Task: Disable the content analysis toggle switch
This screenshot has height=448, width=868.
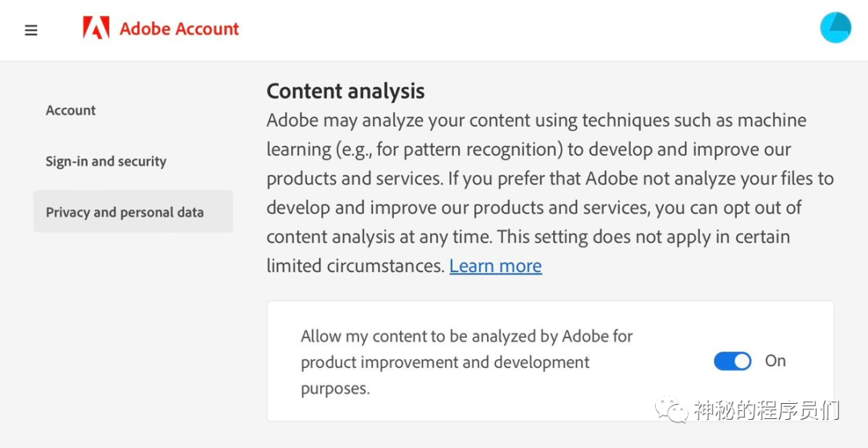Action: 732,361
